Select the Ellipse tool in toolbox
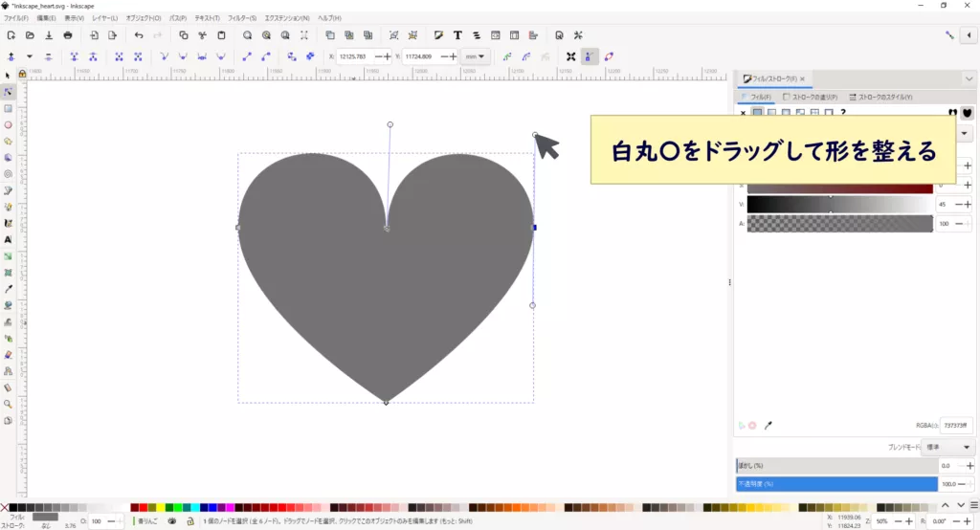The width and height of the screenshot is (980, 530). (8, 125)
